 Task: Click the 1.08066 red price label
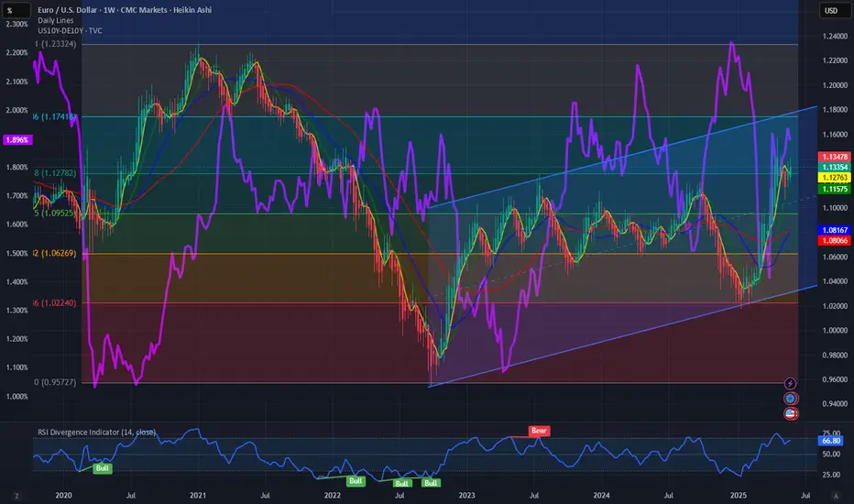click(x=835, y=240)
